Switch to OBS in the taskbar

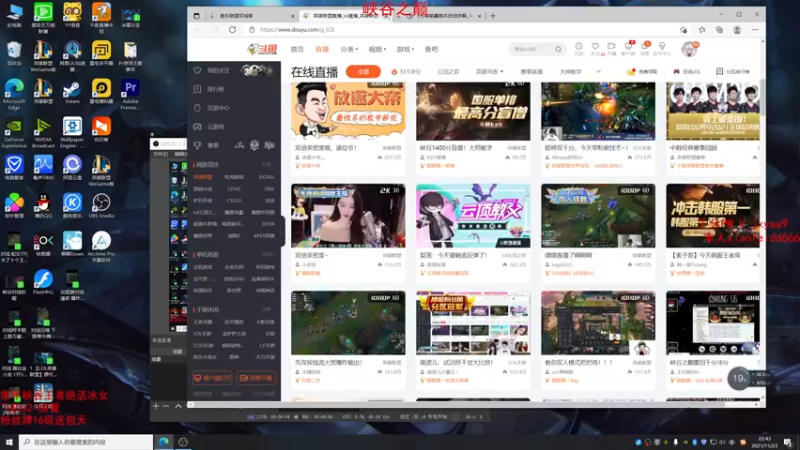[183, 442]
